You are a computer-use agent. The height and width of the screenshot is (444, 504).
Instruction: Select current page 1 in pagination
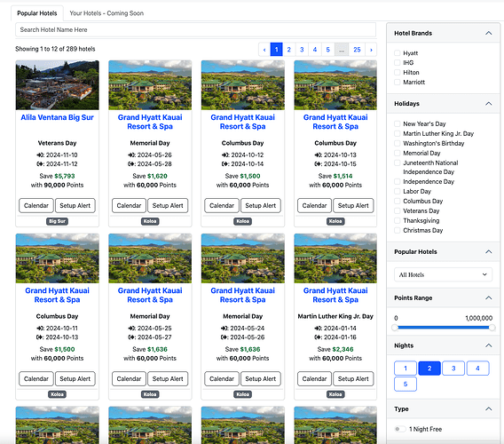(277, 50)
